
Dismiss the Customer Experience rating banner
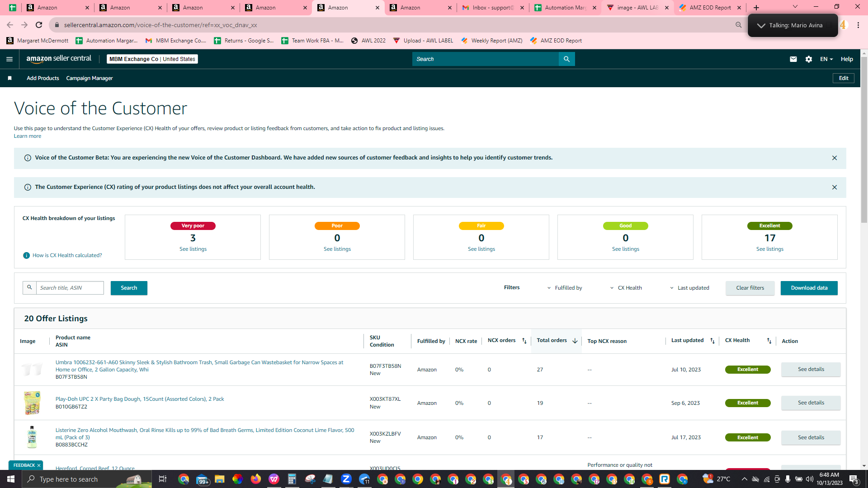pyautogui.click(x=835, y=187)
